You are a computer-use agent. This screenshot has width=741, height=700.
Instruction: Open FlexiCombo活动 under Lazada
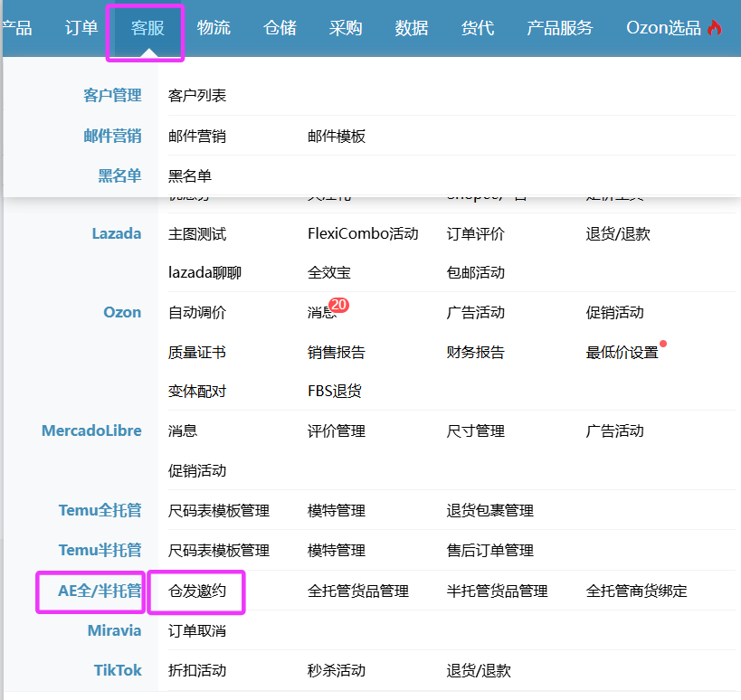pos(363,234)
